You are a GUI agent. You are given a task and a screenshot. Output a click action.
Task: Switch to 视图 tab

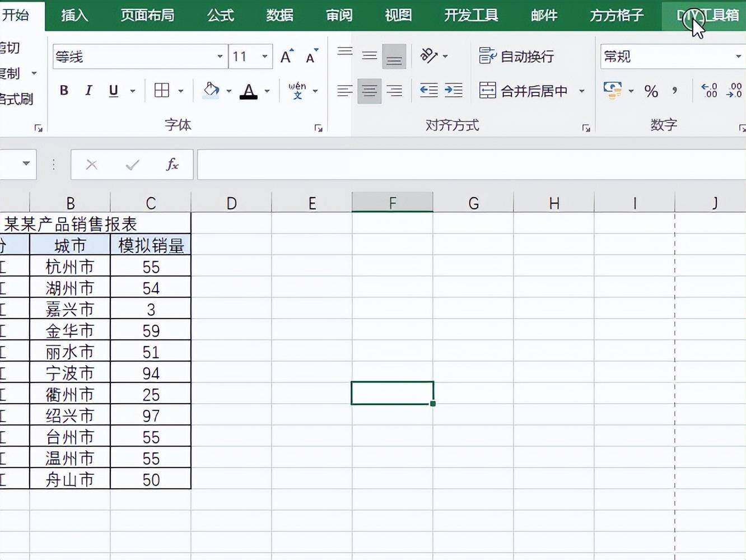coord(399,15)
